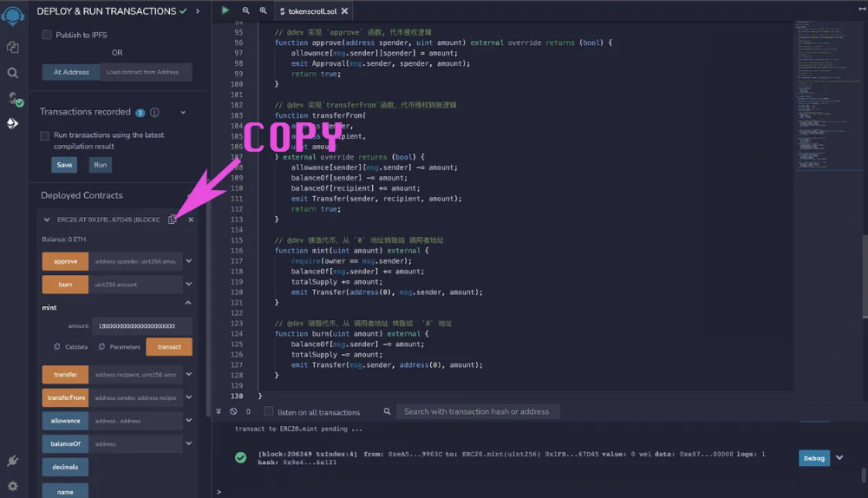Image resolution: width=868 pixels, height=498 pixels.
Task: Click the clear console icon
Action: point(233,411)
